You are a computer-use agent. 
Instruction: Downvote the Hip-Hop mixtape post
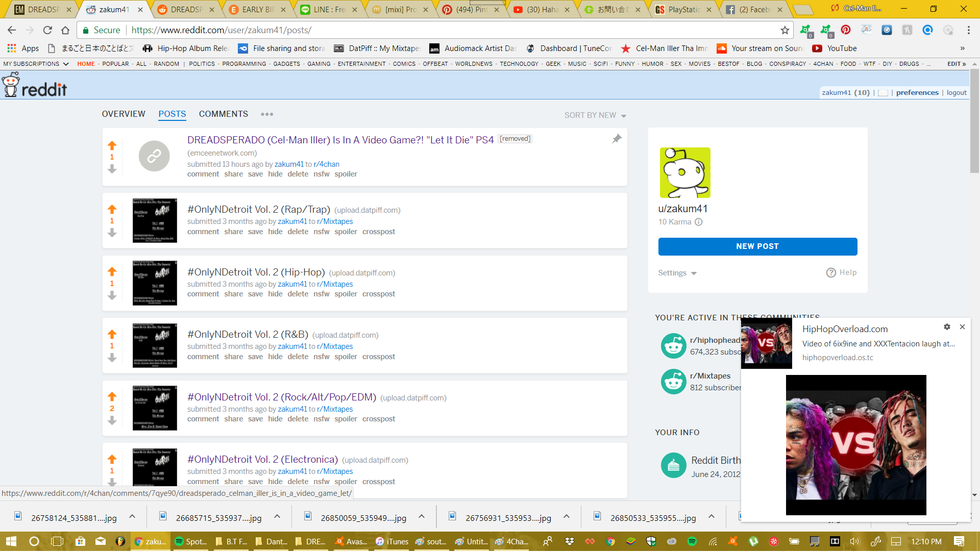click(x=112, y=295)
